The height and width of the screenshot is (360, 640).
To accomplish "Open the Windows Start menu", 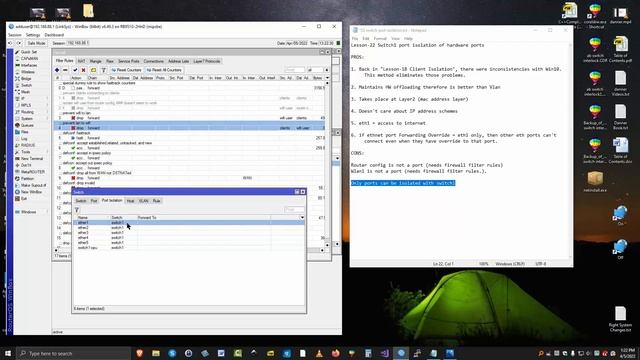I will click(8, 353).
